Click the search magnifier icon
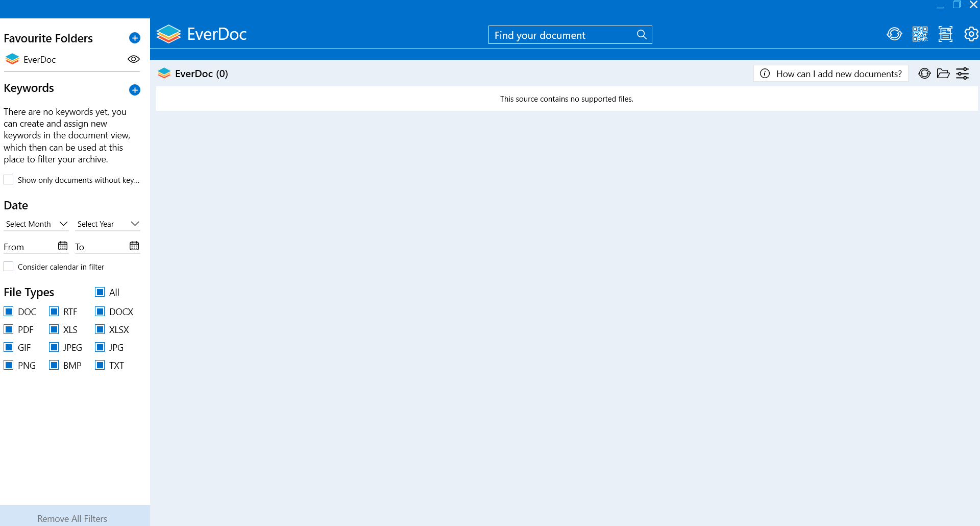Screen dimensions: 980x526 [642, 35]
